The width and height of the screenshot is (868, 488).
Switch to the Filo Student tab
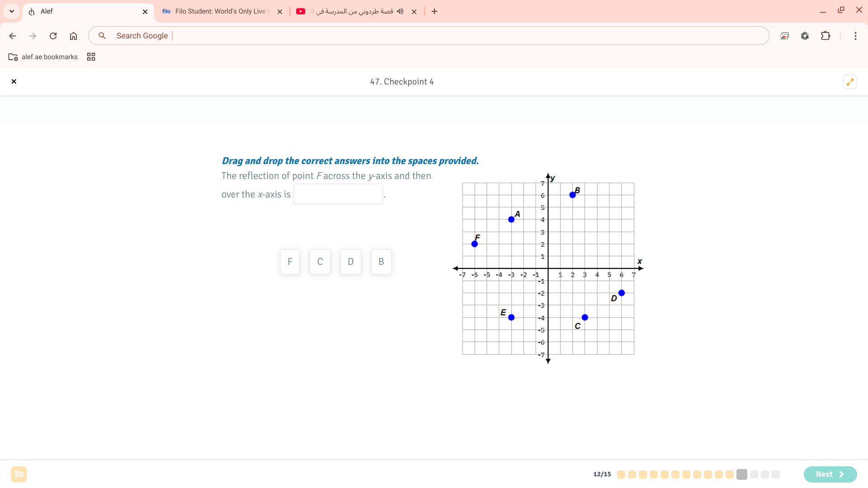217,11
